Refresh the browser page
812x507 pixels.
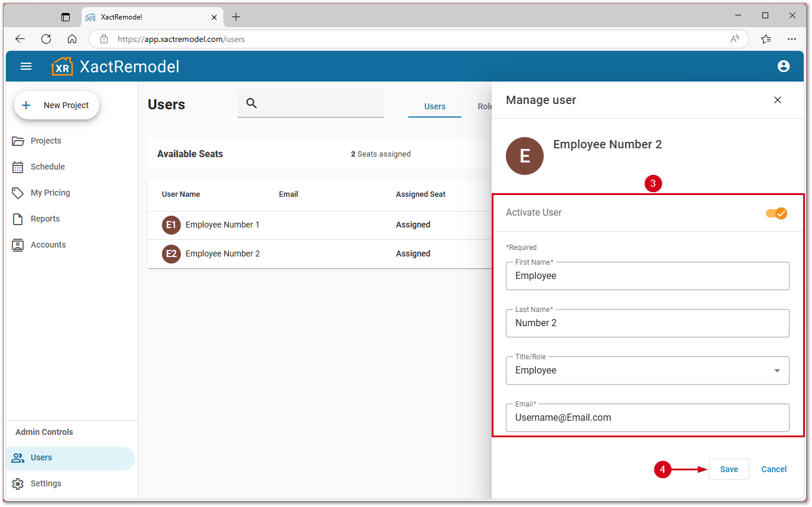pos(46,39)
